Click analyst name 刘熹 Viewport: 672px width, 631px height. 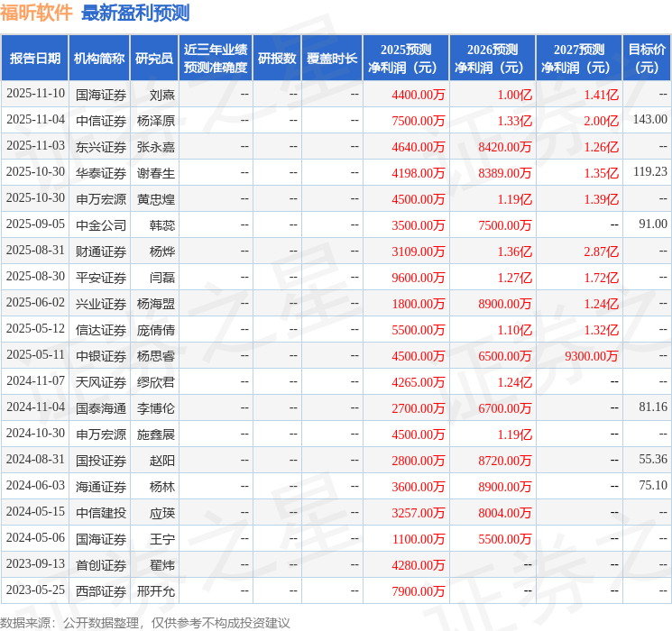(x=162, y=94)
